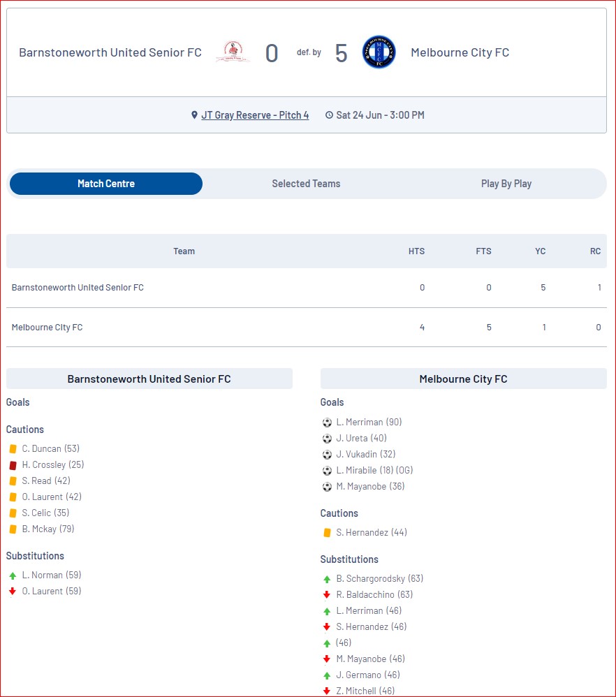Click the substitution entry L. Norman (59)
Screen dimensions: 616x697
pyautogui.click(x=52, y=575)
